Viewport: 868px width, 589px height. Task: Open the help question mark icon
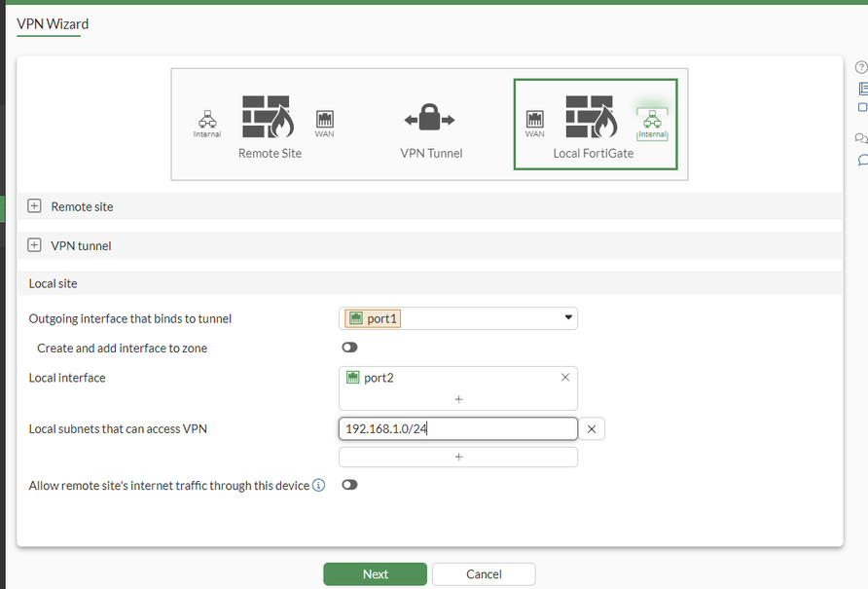(x=861, y=67)
